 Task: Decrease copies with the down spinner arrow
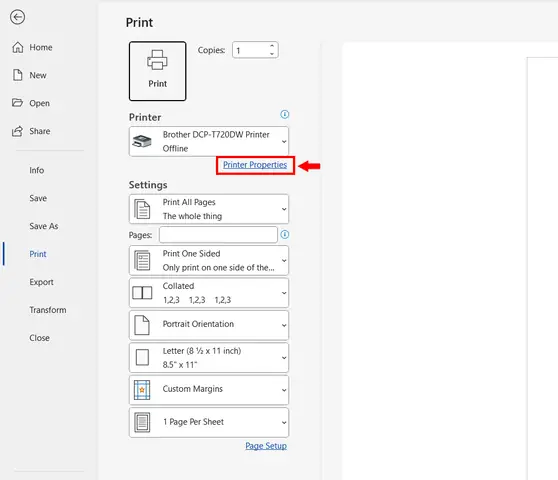tap(272, 54)
